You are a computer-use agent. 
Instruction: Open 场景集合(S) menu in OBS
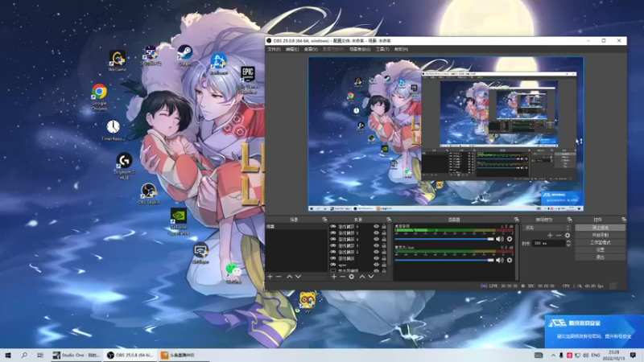[360, 49]
